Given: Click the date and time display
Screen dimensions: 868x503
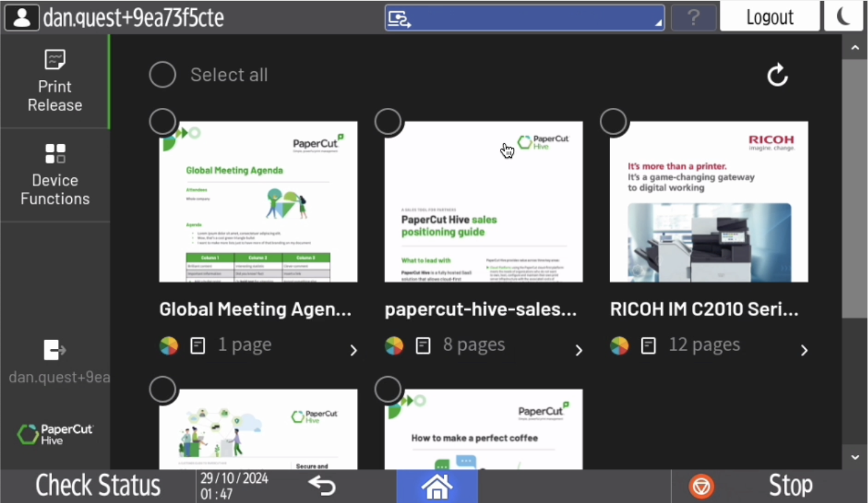Looking at the screenshot, I should click(x=234, y=486).
